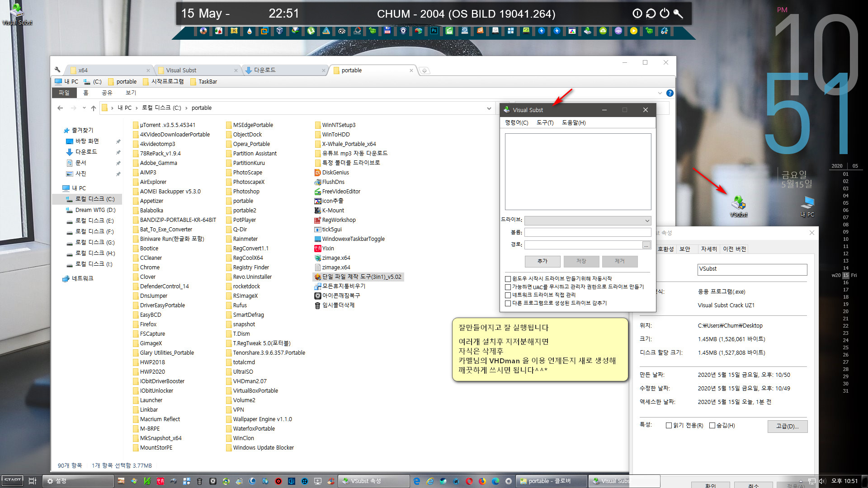
Task: Open the DiskGenius item in portable folder
Action: click(331, 173)
